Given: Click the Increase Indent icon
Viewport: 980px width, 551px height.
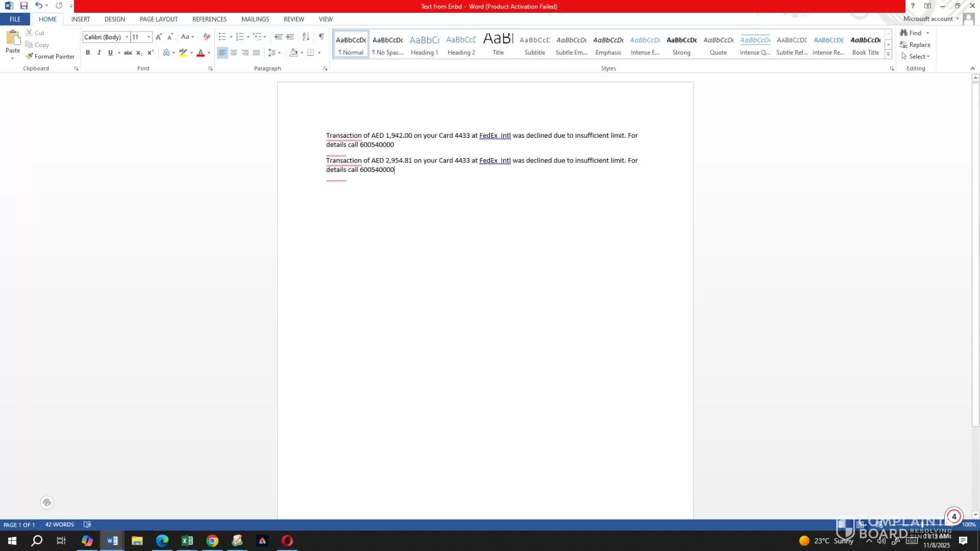Looking at the screenshot, I should (290, 37).
